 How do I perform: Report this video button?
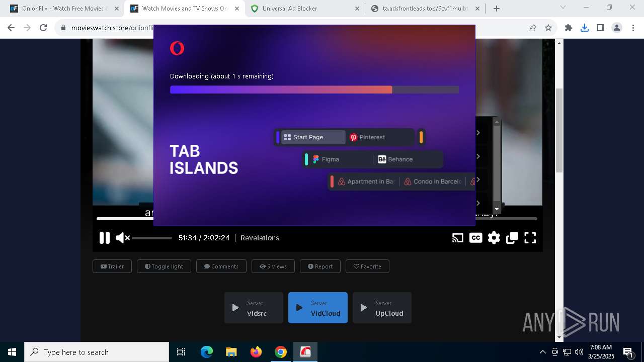coord(320,266)
